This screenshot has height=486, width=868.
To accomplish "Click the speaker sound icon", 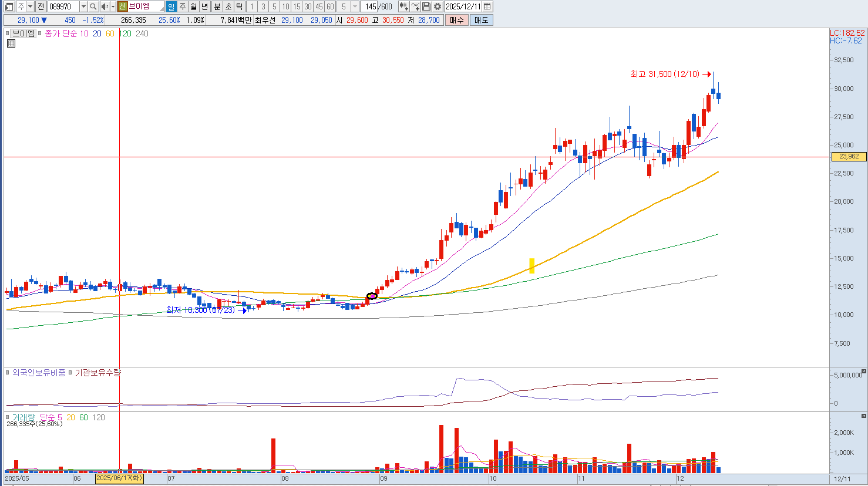I will click(x=104, y=6).
